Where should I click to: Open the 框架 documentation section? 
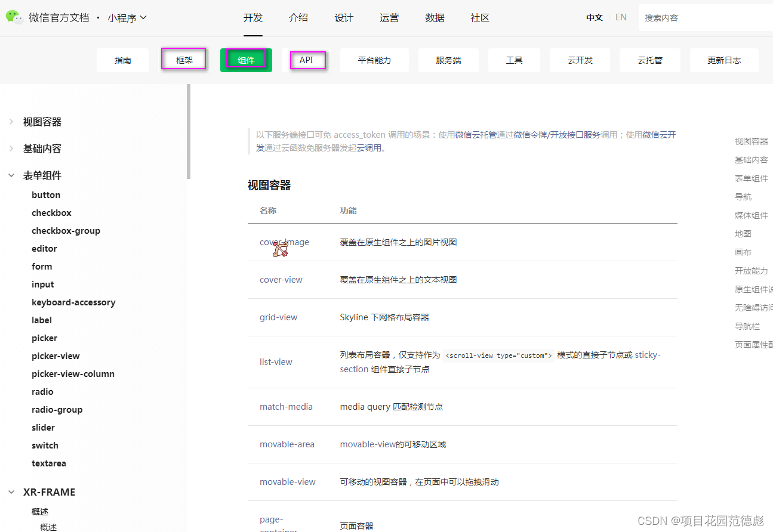tap(183, 58)
